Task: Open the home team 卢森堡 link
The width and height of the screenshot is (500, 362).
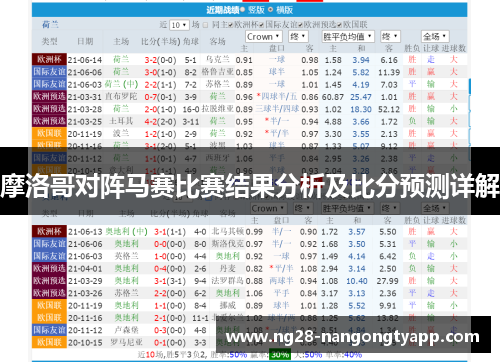Action: [x=127, y=330]
